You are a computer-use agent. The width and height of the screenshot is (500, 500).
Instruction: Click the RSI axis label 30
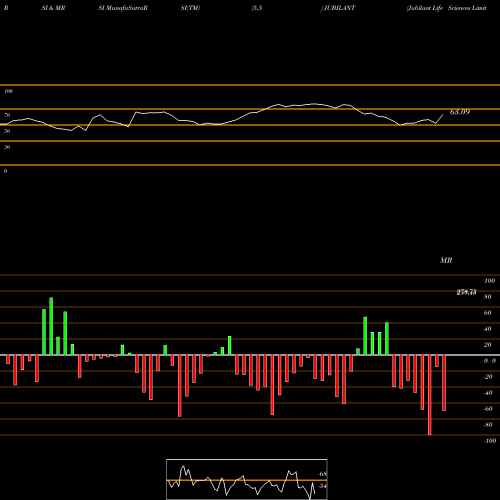pyautogui.click(x=7, y=147)
